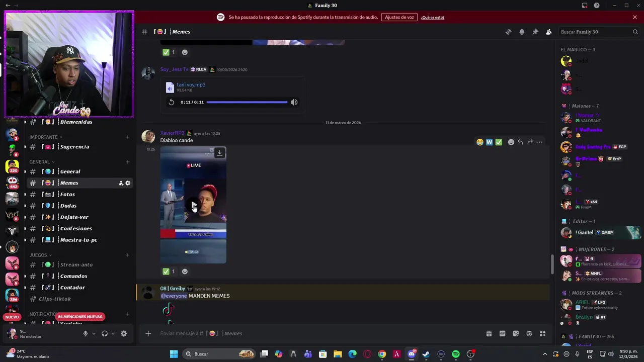Open the gift picker
Image resolution: width=644 pixels, height=362 pixels.
489,333
